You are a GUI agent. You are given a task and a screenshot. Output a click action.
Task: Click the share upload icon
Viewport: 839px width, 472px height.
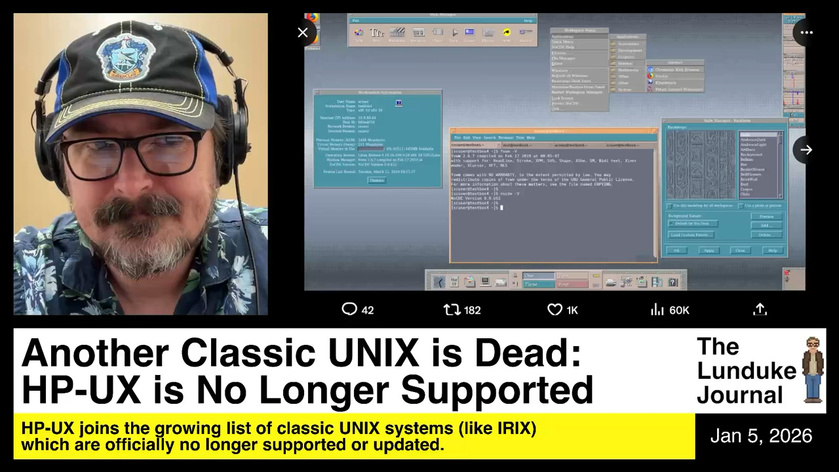pos(760,310)
